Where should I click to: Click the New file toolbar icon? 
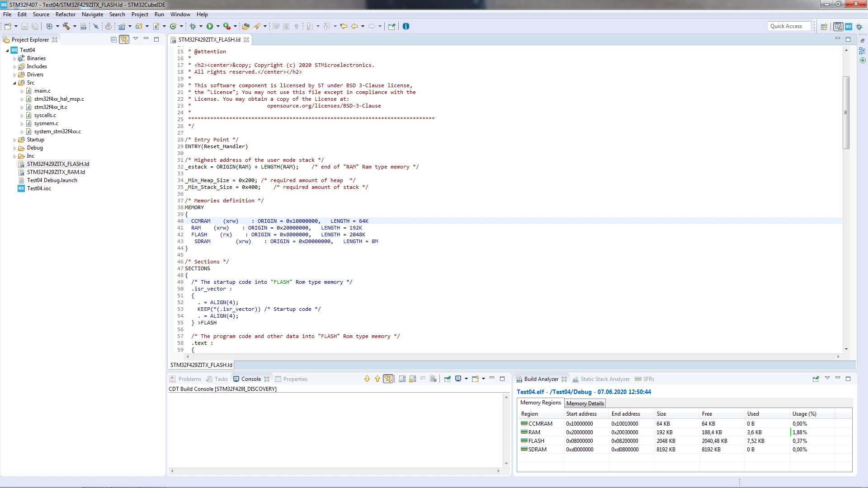tap(8, 26)
